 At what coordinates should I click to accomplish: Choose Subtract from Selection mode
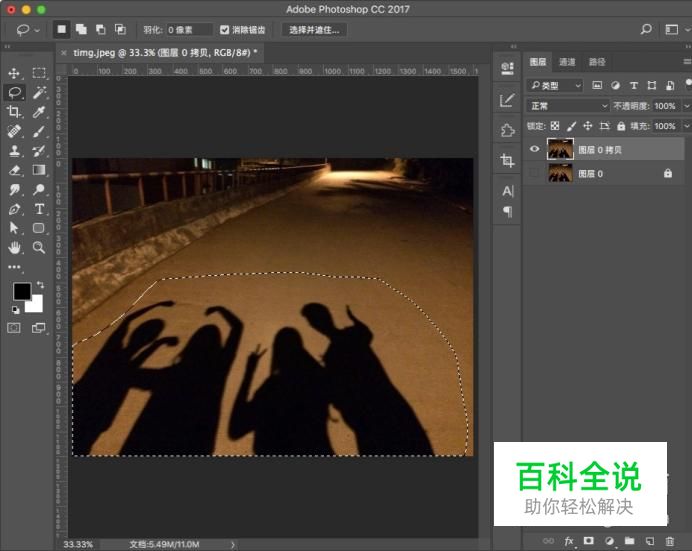click(x=101, y=30)
